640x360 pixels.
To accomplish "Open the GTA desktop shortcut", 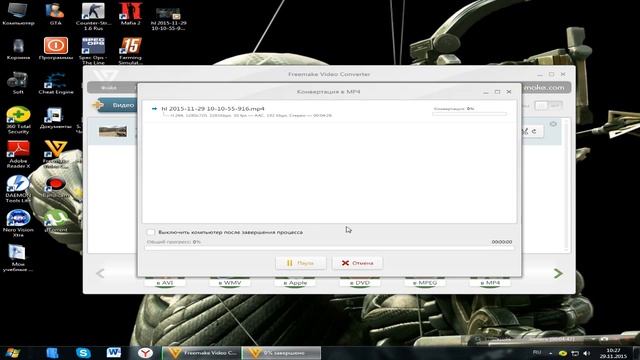I will click(55, 13).
